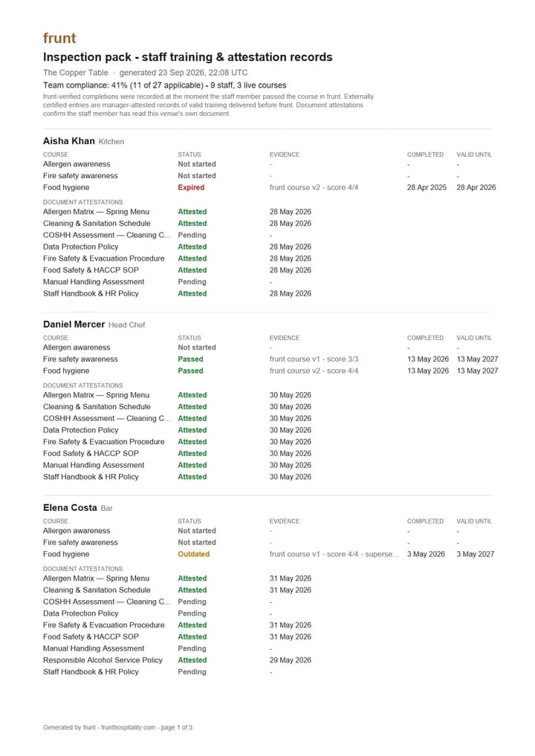Click the brown "frunt" logo heading
Image resolution: width=535 pixels, height=756 pixels.
(59, 38)
